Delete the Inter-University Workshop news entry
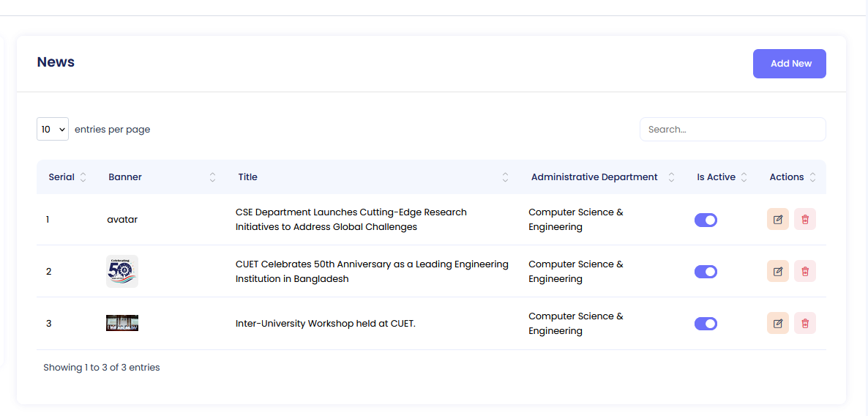 804,324
